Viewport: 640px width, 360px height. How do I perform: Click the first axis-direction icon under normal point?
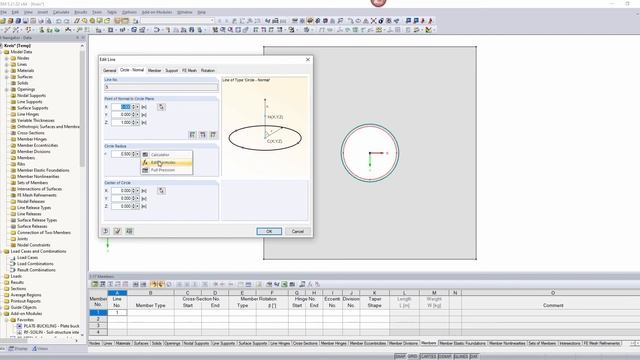pos(193,135)
